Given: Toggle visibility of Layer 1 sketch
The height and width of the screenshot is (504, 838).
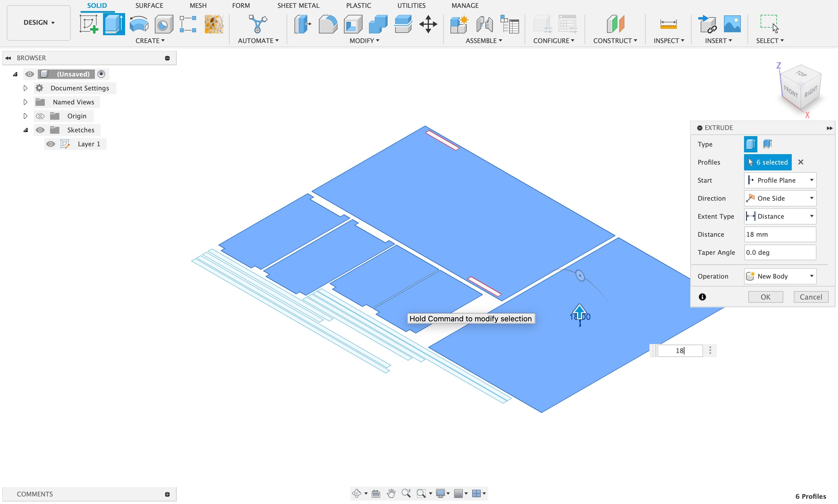Looking at the screenshot, I should click(x=50, y=144).
